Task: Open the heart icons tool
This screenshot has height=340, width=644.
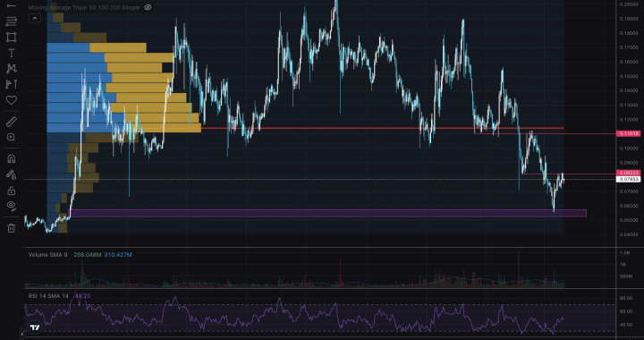Action: click(x=11, y=100)
